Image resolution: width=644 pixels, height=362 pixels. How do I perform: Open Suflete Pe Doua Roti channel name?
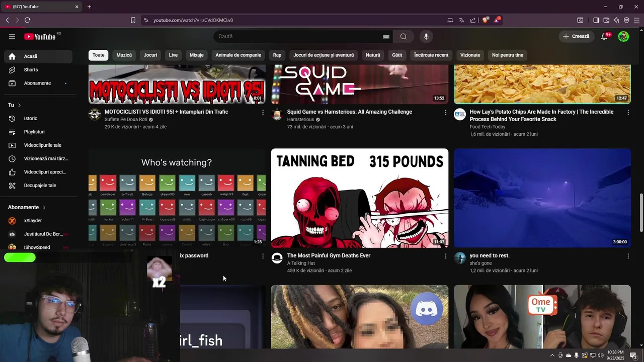pyautogui.click(x=126, y=120)
